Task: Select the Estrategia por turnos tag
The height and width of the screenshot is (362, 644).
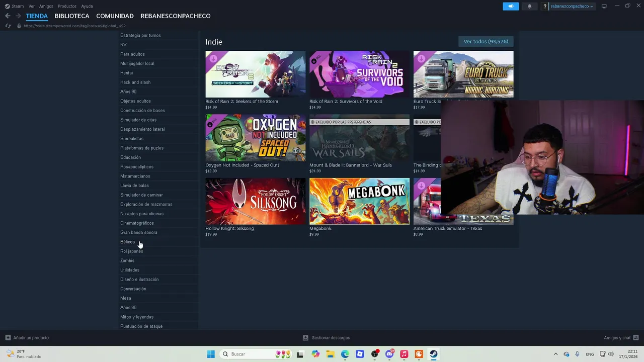Action: (141, 36)
